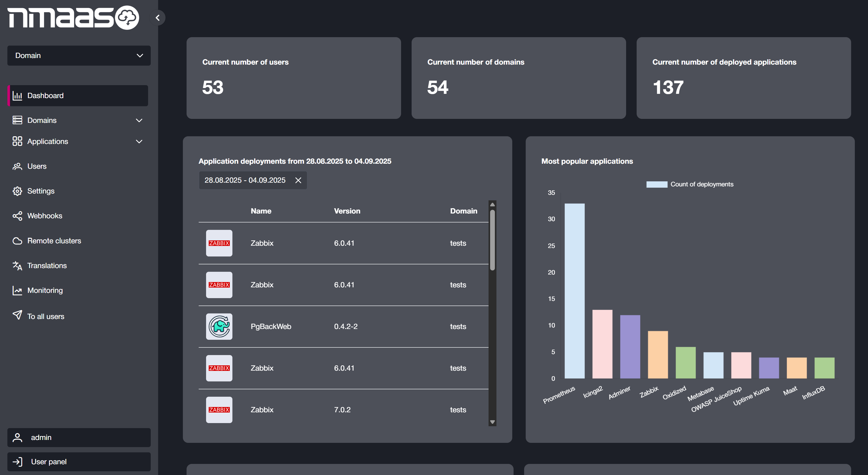Expand the Applications submenu
868x475 pixels.
(x=139, y=142)
